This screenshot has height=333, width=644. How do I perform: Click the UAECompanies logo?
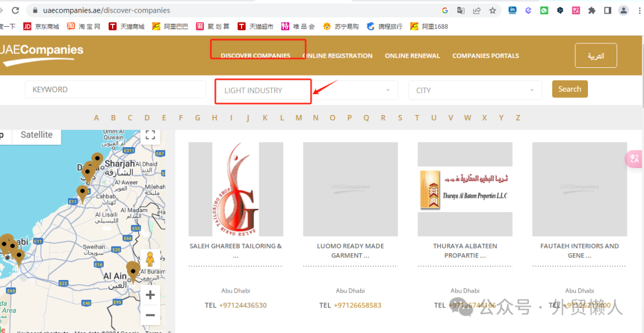coord(42,55)
